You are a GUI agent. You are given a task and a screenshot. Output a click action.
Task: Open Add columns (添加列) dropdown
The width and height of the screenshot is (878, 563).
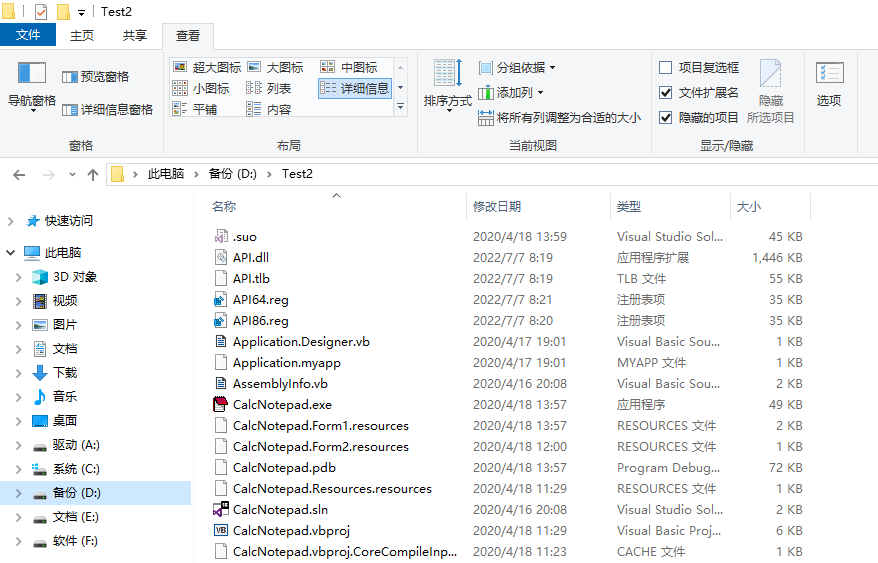coord(511,92)
